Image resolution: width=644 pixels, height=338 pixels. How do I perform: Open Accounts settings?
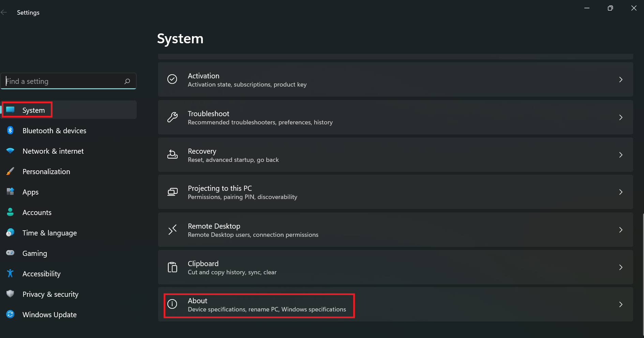coord(69,212)
